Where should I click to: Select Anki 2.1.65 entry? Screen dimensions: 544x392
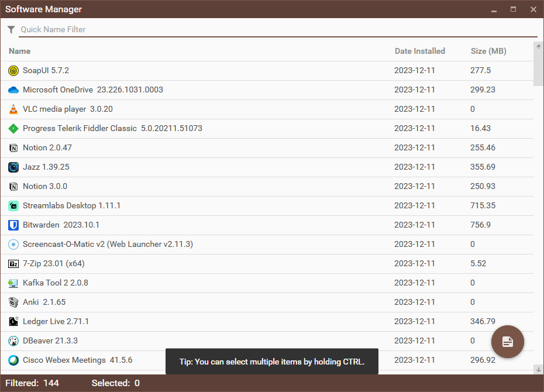coord(44,302)
